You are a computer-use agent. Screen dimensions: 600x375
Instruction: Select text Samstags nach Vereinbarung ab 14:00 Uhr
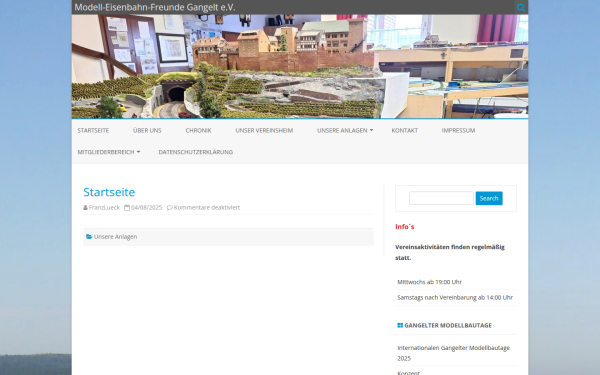point(455,297)
